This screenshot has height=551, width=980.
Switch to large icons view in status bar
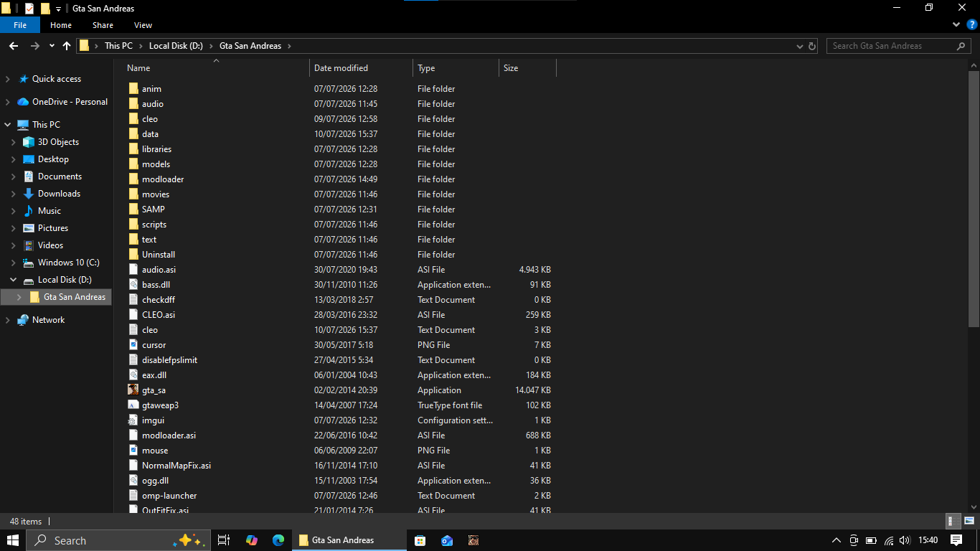(x=969, y=522)
